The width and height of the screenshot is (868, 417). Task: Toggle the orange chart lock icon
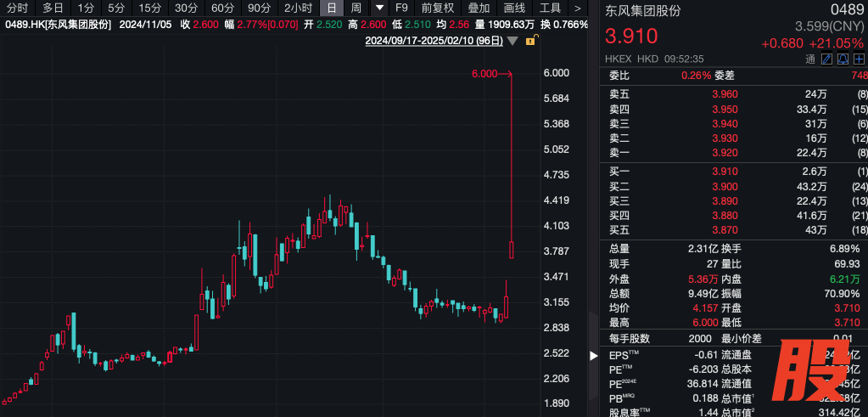pos(529,41)
